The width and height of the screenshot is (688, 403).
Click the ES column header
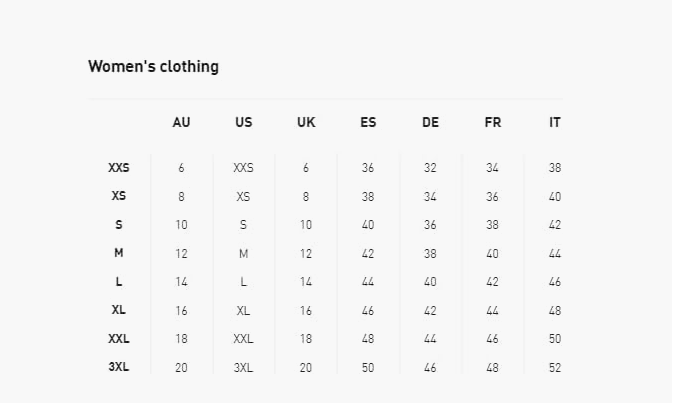tap(368, 123)
